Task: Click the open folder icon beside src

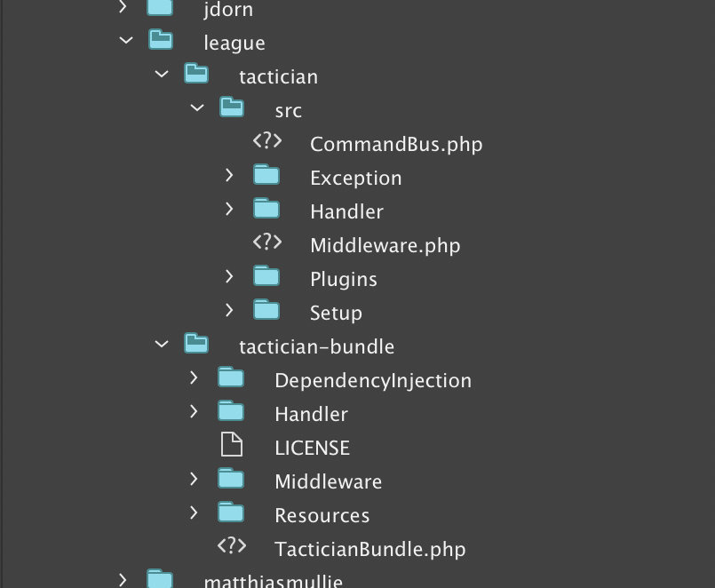Action: pos(232,109)
